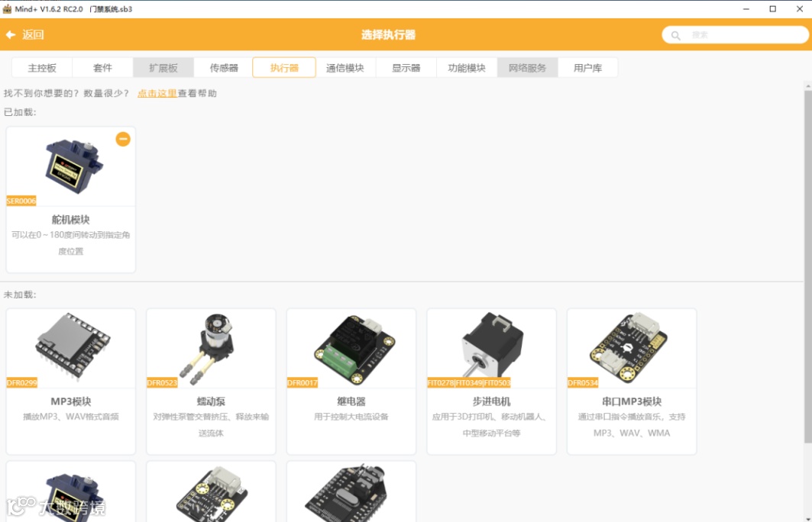Open the 点击这里 help link
812x522 pixels.
[157, 93]
